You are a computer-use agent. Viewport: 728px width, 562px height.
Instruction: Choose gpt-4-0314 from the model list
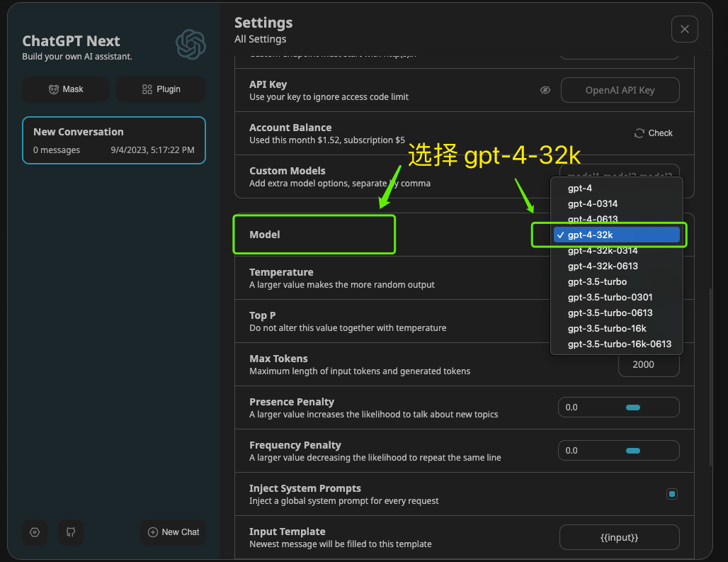tap(617, 204)
